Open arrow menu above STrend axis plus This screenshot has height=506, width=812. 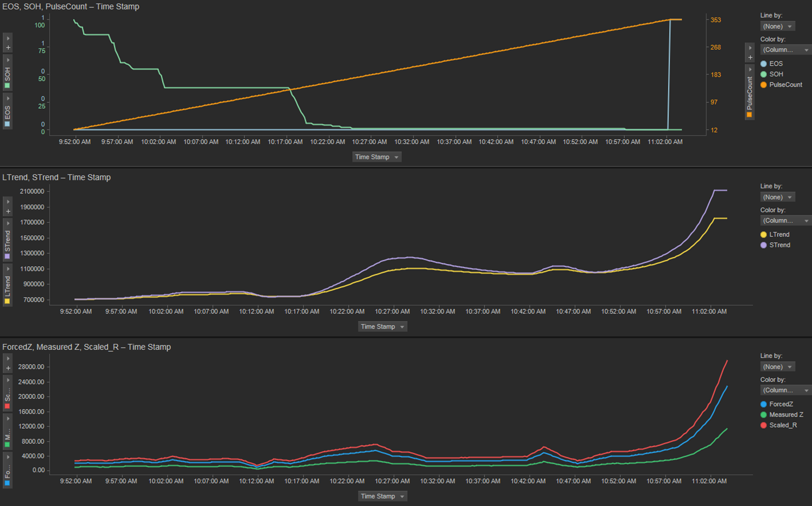coord(8,201)
